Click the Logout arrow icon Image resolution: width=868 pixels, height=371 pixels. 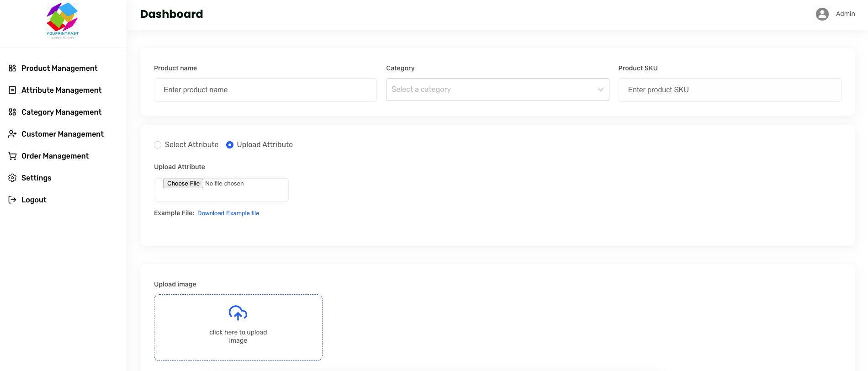click(x=12, y=200)
